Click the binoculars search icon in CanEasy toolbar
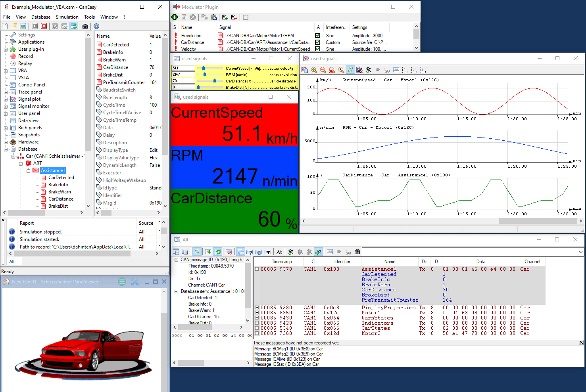586x392 pixels. 85,26
